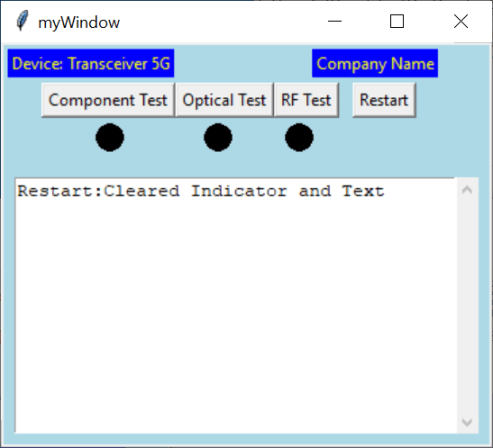493x448 pixels.
Task: Click the indicator dot under Component Test
Action: click(110, 137)
